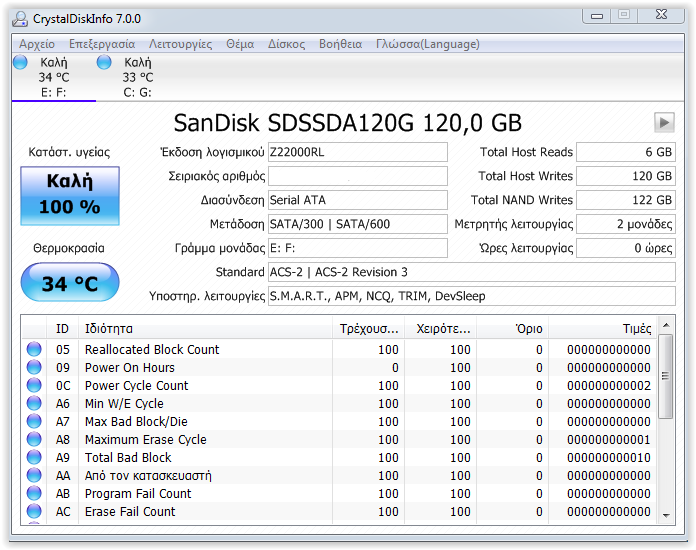Click raw value 000000000002 of Power Cycle Count
Viewport: 696px width, 550px height.
click(609, 386)
